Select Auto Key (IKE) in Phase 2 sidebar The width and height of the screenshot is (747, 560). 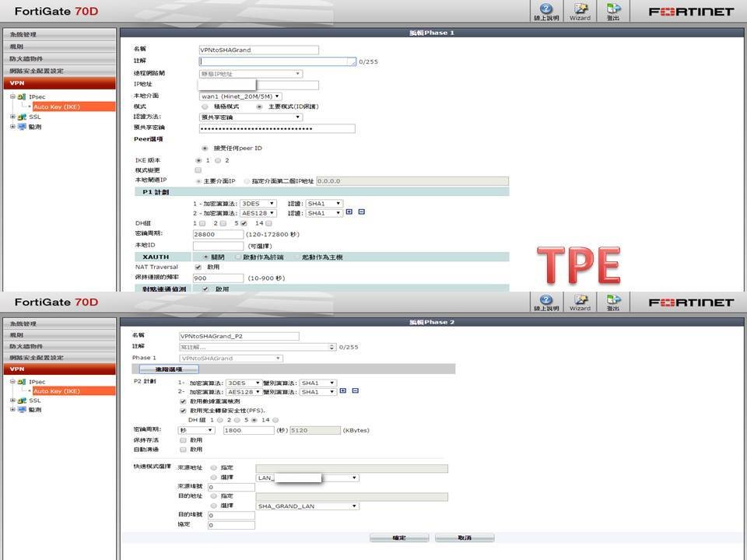73,391
